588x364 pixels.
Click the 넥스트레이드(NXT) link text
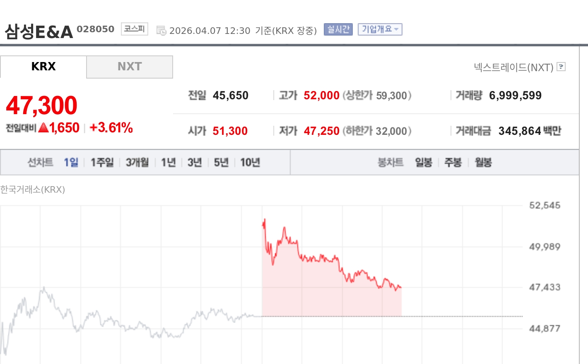tap(513, 67)
